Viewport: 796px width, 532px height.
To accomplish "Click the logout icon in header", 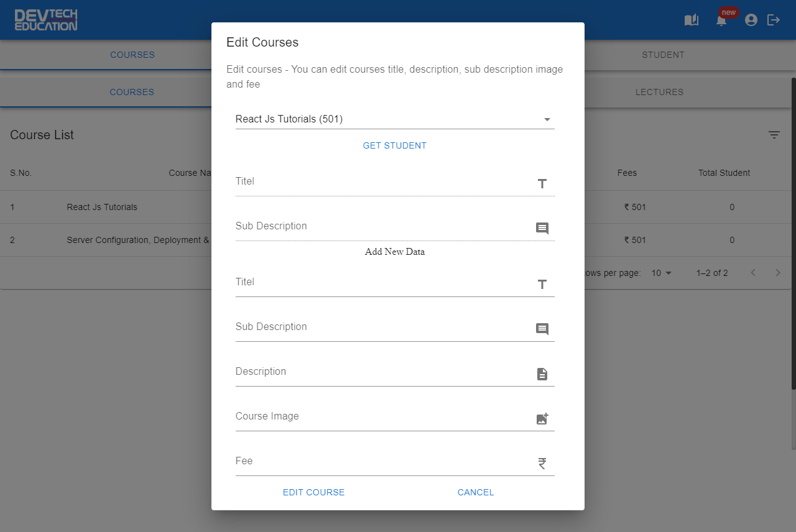I will coord(774,20).
